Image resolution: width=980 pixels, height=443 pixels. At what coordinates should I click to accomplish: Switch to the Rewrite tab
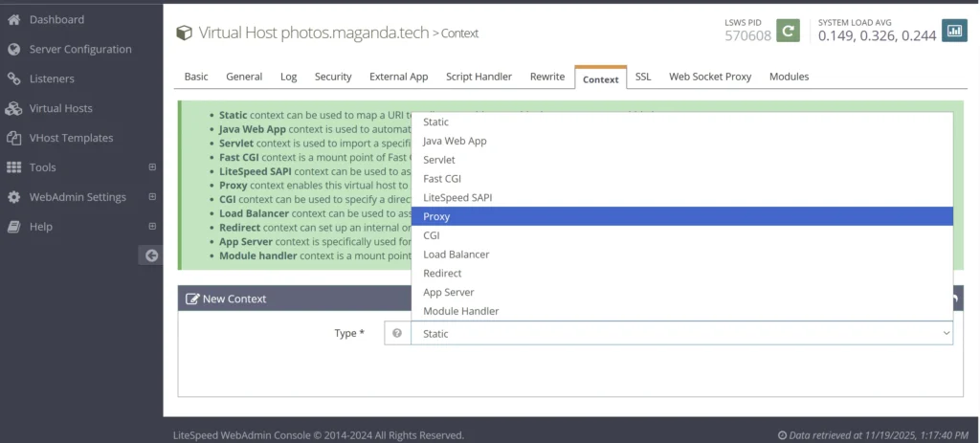tap(547, 77)
